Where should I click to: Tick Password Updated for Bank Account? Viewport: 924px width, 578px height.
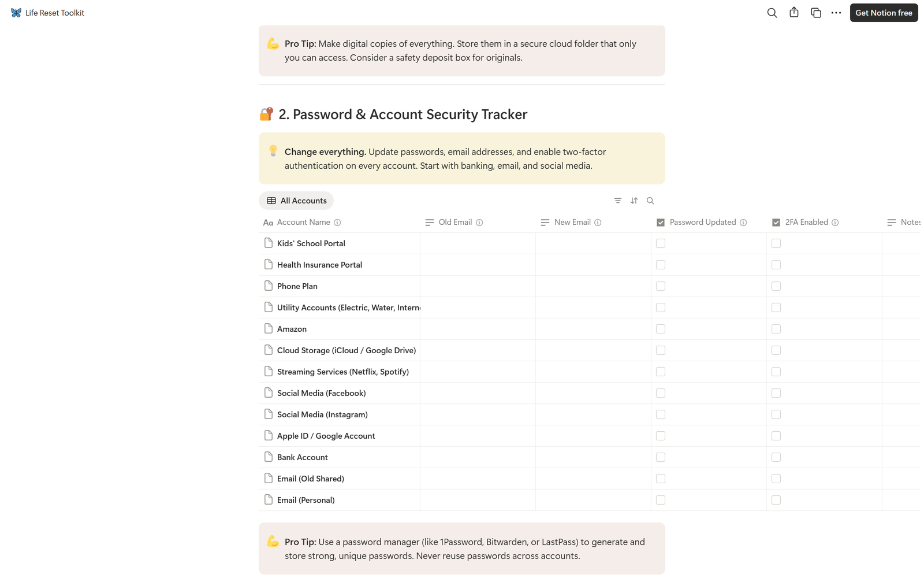[x=661, y=457]
